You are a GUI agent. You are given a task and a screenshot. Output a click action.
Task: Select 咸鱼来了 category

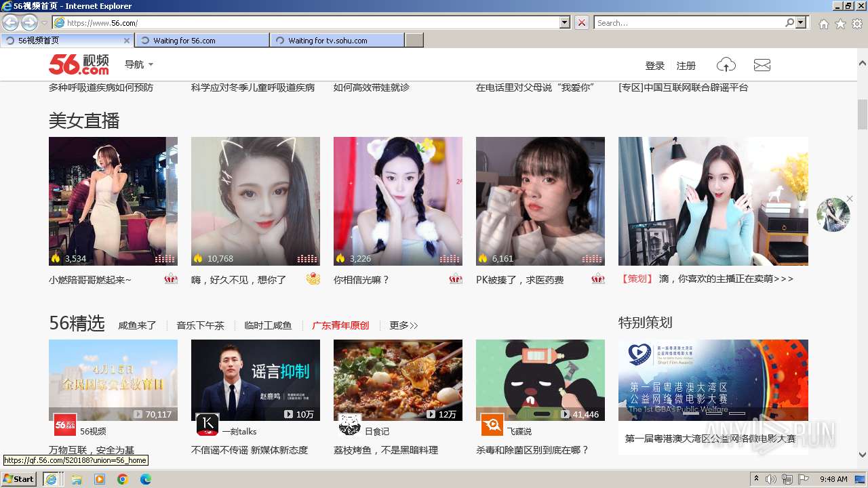pyautogui.click(x=137, y=325)
